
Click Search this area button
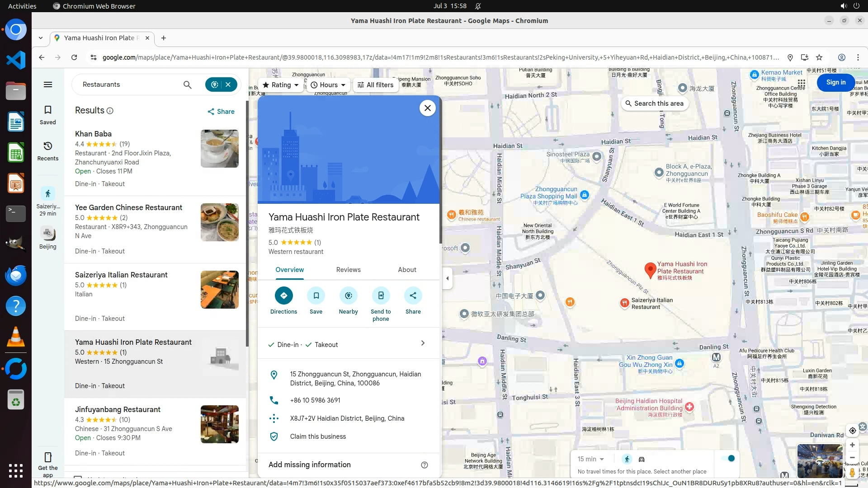[x=654, y=103]
